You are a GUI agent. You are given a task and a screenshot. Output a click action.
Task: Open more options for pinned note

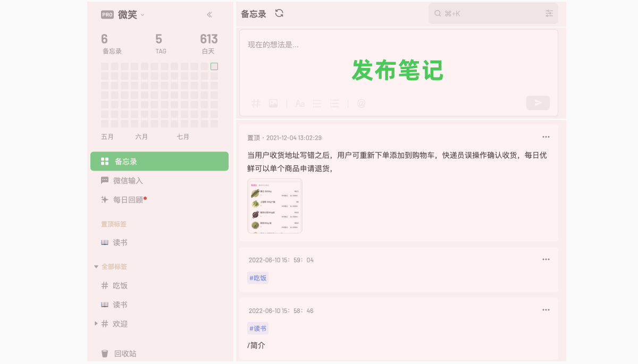tap(546, 137)
